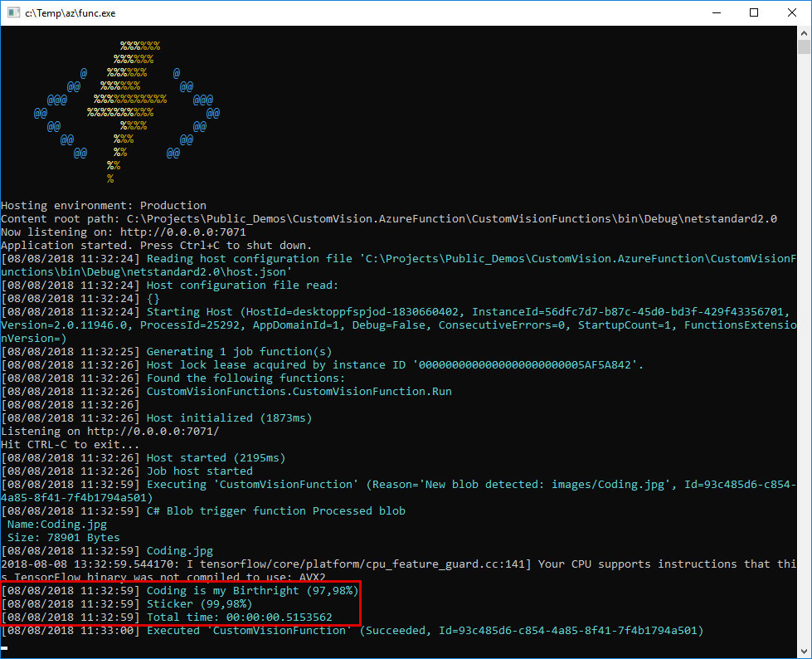Click 'Host lock lease acquired' log line
812x659 pixels.
tap(322, 365)
